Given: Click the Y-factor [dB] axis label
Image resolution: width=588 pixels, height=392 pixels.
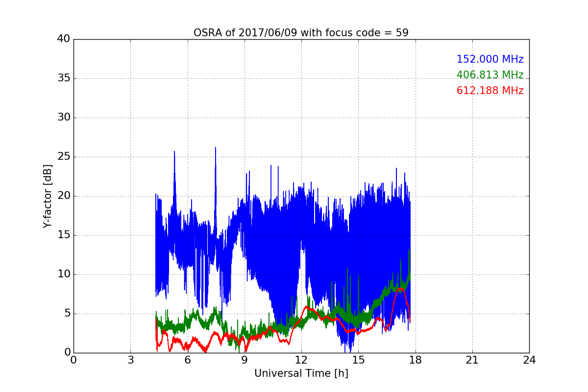Looking at the screenshot, I should click(48, 196).
